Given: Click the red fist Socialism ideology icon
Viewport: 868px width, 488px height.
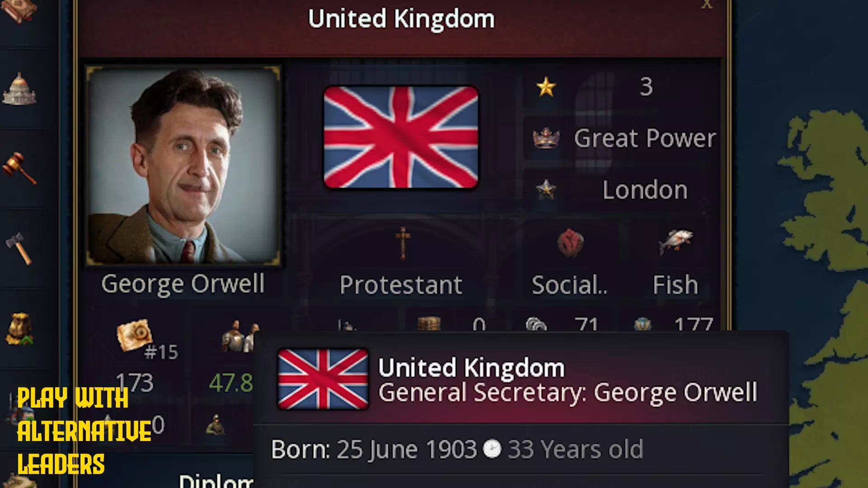Looking at the screenshot, I should [x=570, y=243].
